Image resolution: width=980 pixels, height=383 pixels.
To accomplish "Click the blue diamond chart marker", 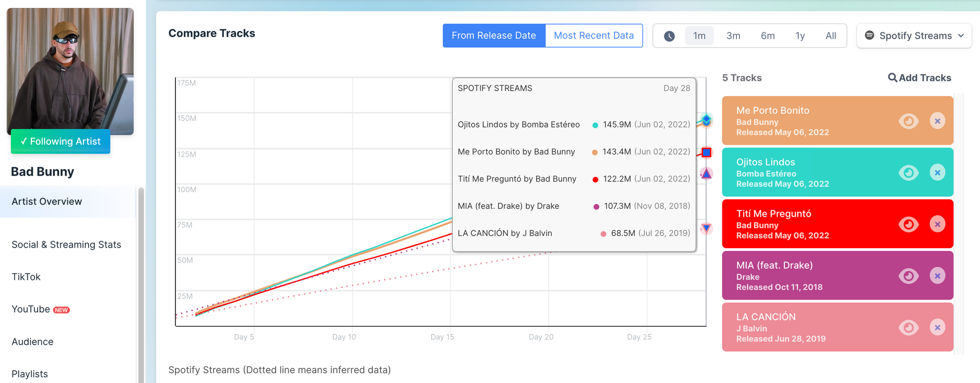I will [706, 119].
